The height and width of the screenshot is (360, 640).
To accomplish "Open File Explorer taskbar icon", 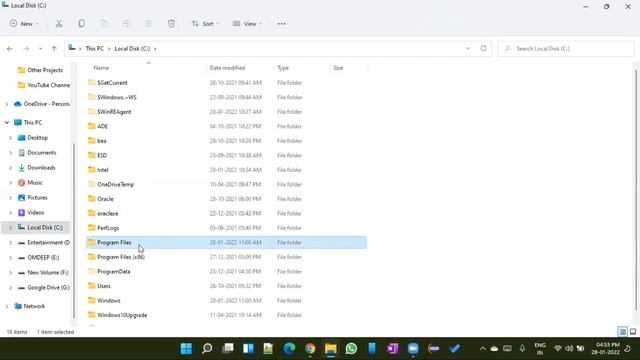I will 331,348.
